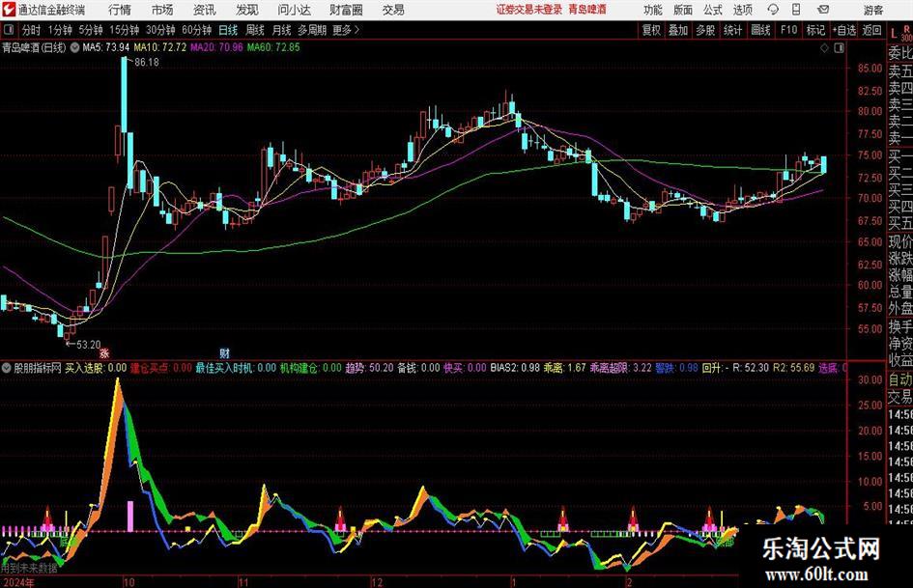913x588 pixels.
Task: Click the 53.20 low price label
Action: pos(89,345)
